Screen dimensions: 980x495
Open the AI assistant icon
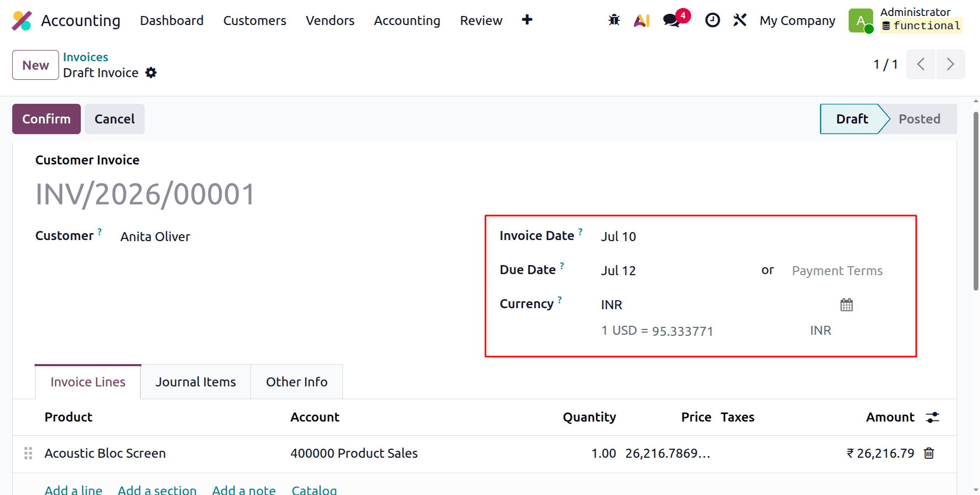(x=642, y=20)
